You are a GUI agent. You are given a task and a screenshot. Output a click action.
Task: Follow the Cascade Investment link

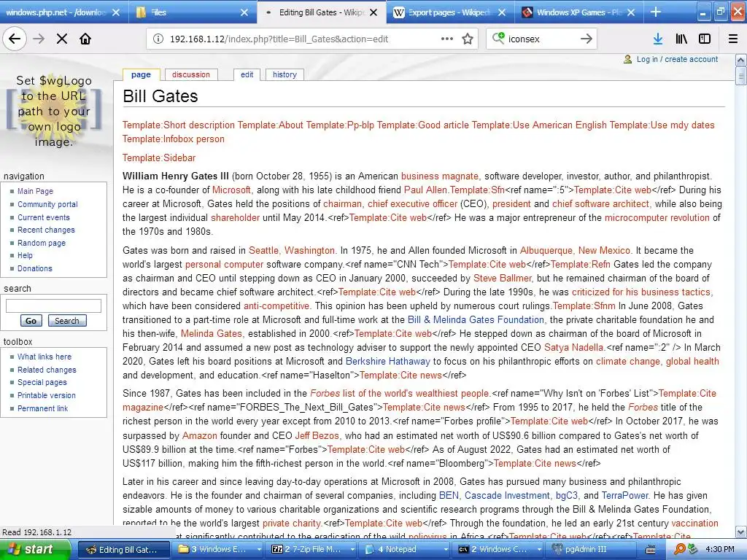507,496
